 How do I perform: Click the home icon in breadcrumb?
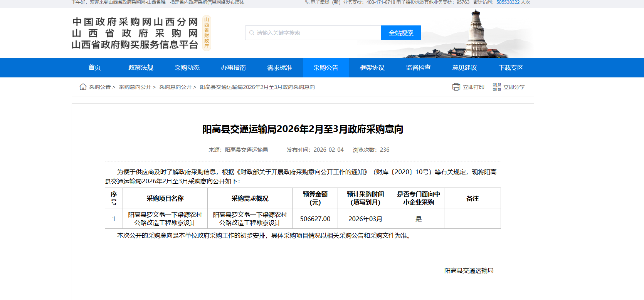[x=83, y=87]
